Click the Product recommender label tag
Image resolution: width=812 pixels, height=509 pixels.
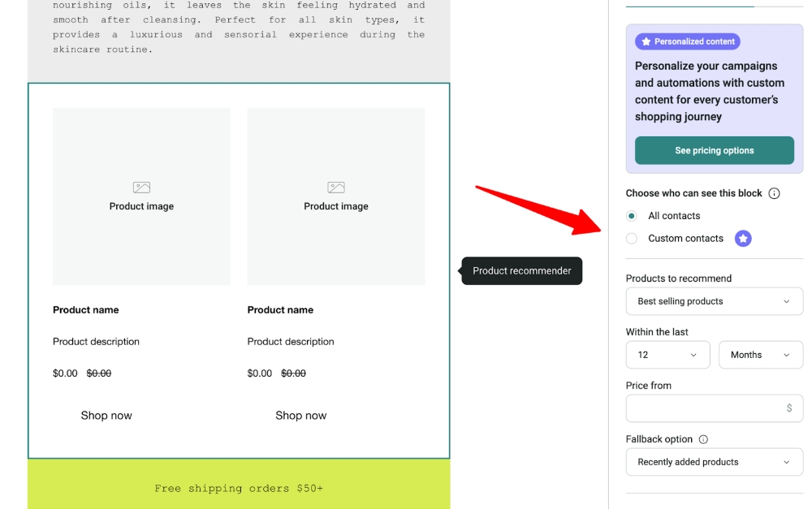click(x=521, y=270)
